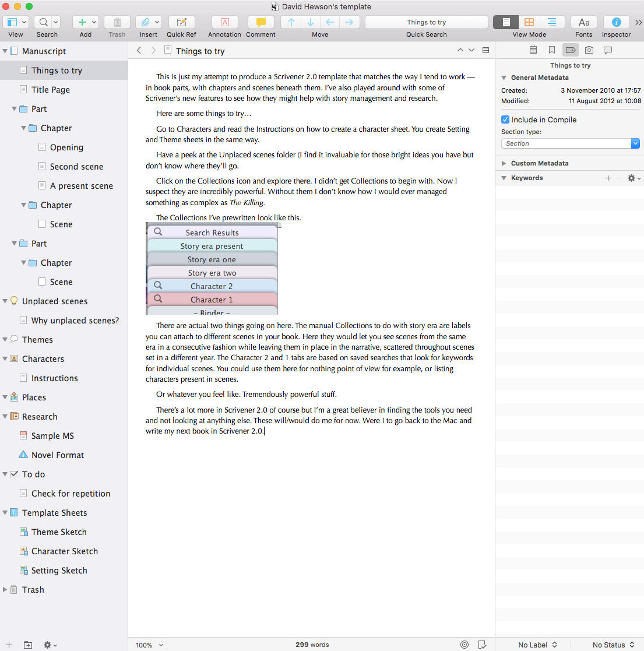This screenshot has height=651, width=644.
Task: Click the binder add folder icon
Action: pyautogui.click(x=28, y=645)
